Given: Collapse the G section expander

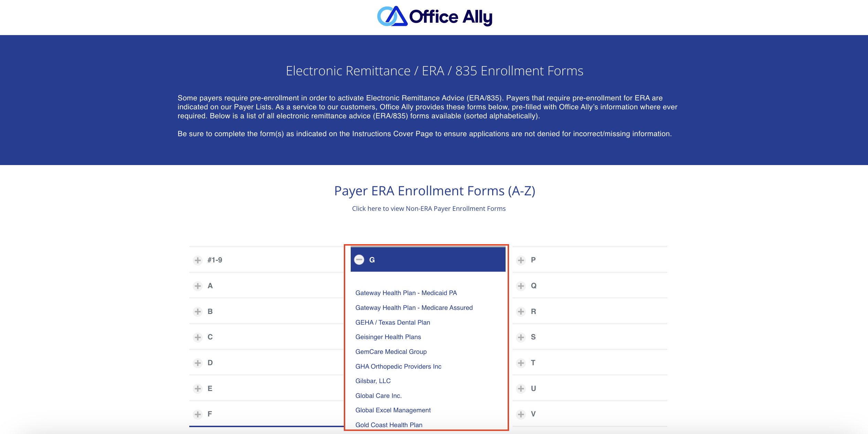Looking at the screenshot, I should click(359, 260).
